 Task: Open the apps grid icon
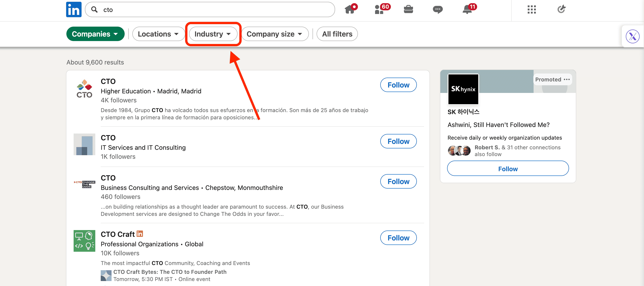click(x=532, y=9)
